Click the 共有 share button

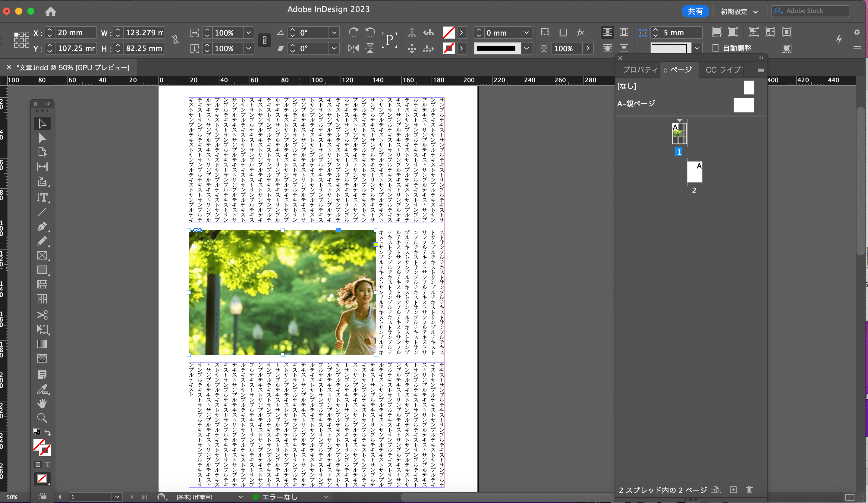[x=695, y=11]
